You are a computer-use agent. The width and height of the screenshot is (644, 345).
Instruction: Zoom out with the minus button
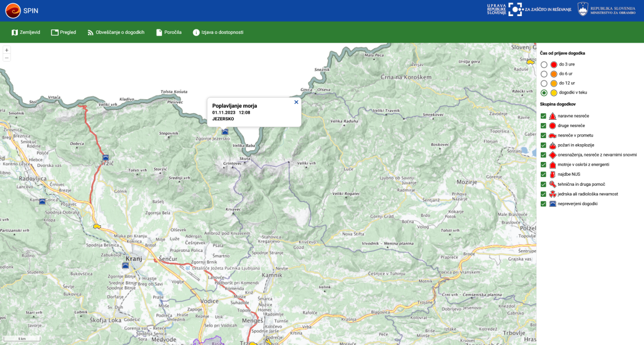(7, 58)
